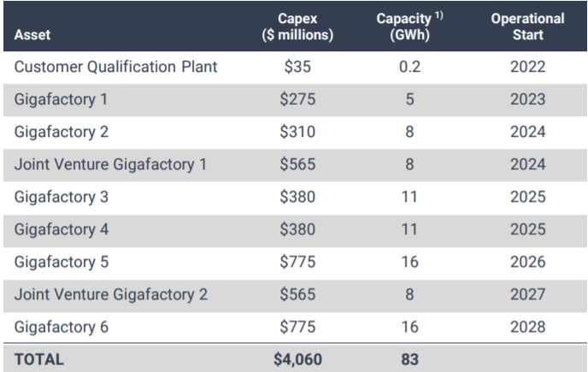Select the $35 capex cell
588x372 pixels.
click(297, 68)
